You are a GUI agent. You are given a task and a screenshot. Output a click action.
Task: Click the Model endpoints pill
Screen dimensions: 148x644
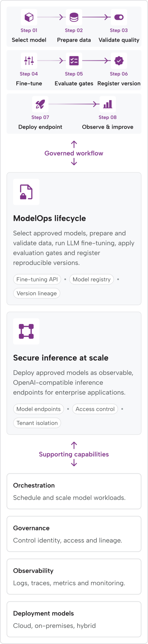click(38, 409)
